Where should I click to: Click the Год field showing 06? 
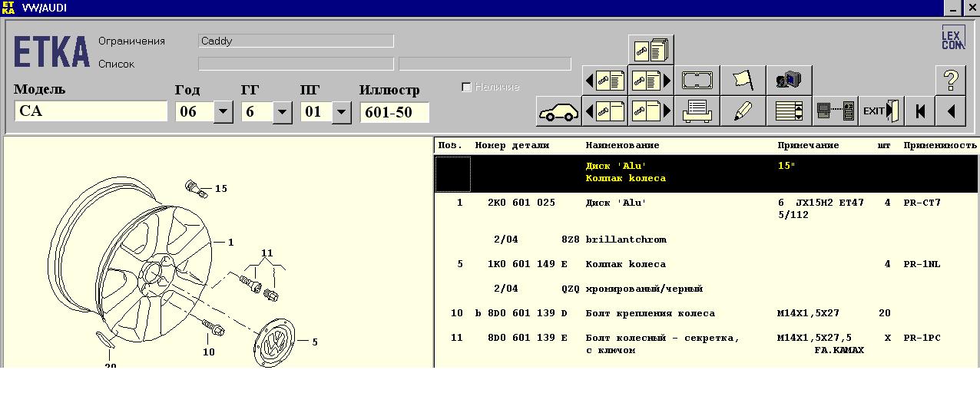point(194,112)
